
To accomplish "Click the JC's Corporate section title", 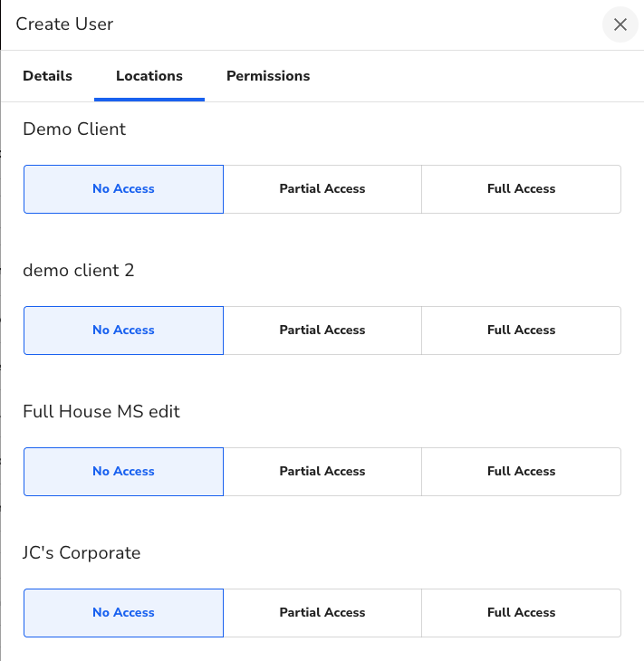I will click(82, 553).
